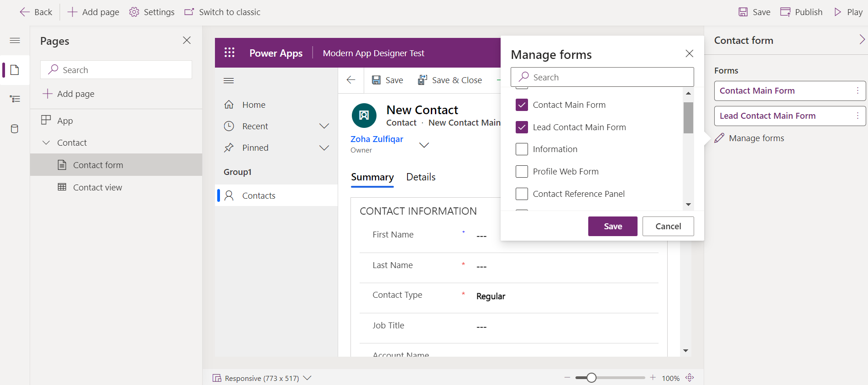The image size is (868, 385).
Task: Save the Manage forms selection
Action: (x=612, y=226)
